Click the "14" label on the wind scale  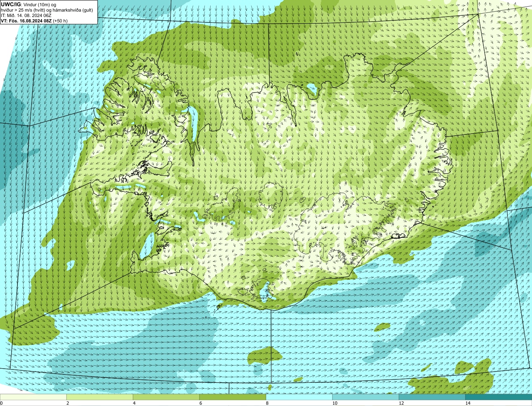[468, 403]
